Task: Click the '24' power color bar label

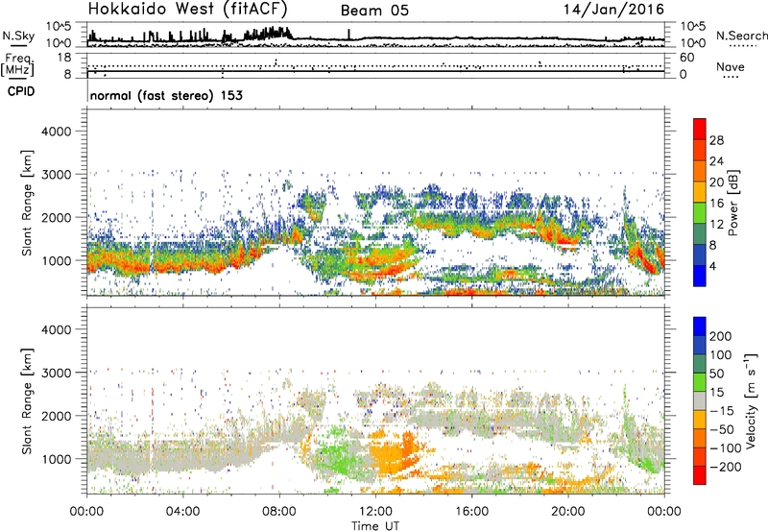Action: (716, 161)
